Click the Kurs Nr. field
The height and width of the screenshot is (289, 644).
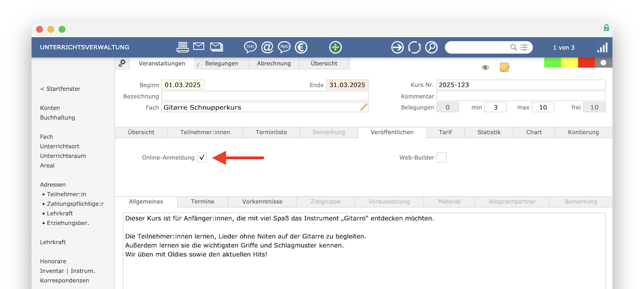click(521, 85)
